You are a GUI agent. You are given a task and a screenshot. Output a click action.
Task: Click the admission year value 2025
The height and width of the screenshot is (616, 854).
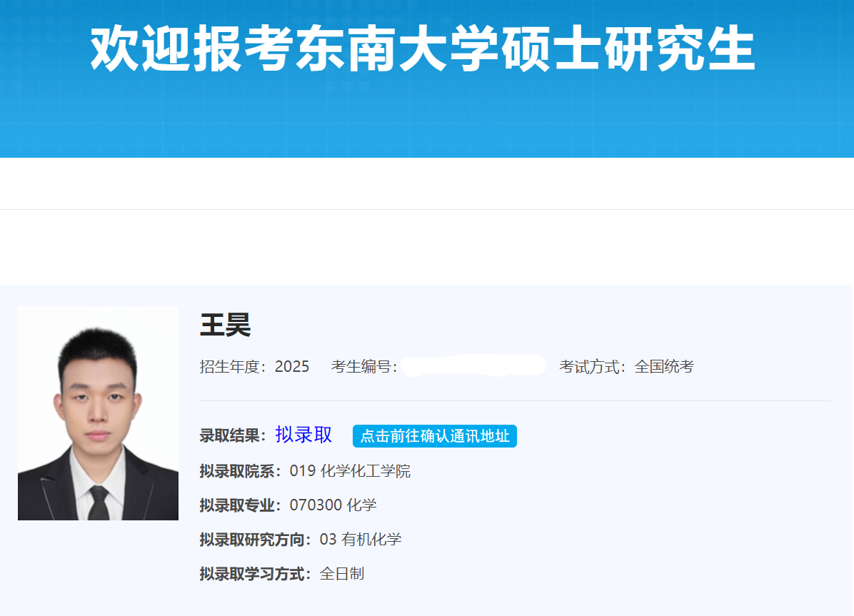pos(292,367)
